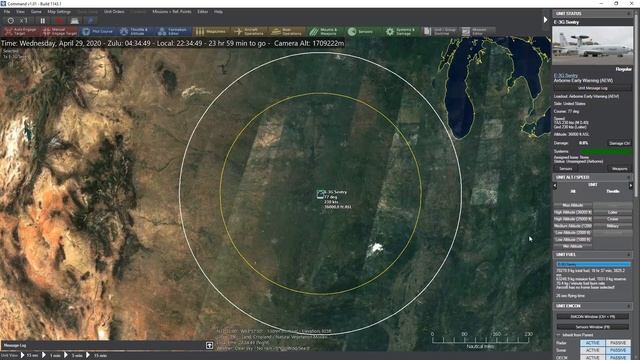Click the x1 time compression indicator

pyautogui.click(x=24, y=20)
